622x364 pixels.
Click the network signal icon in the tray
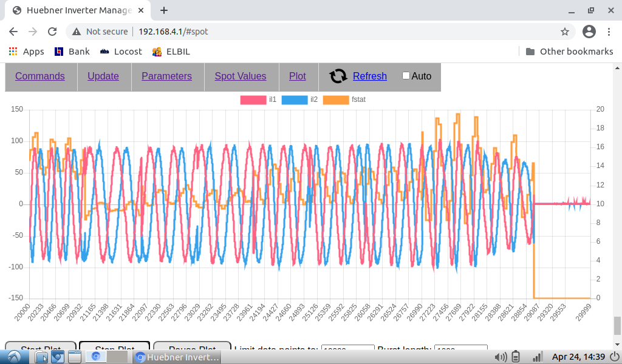coord(537,357)
